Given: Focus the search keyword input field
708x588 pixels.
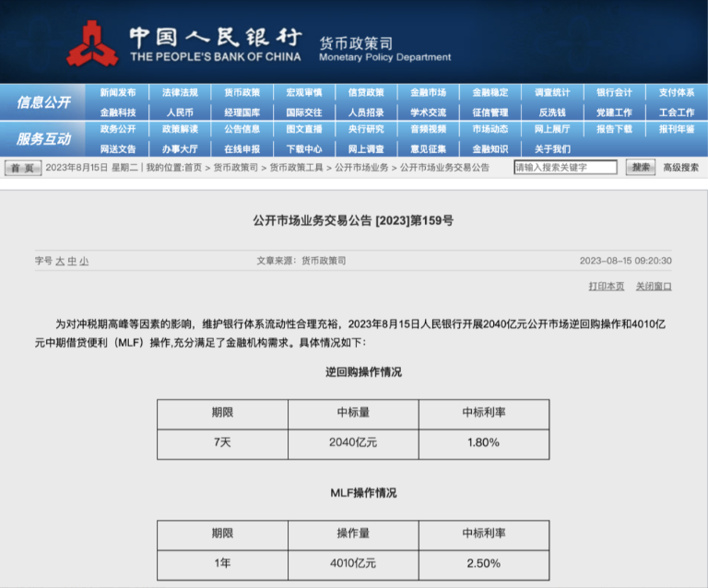Looking at the screenshot, I should pyautogui.click(x=565, y=168).
